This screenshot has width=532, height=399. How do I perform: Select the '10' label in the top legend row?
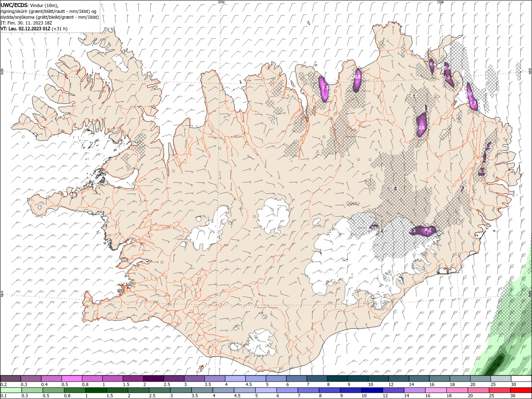[x=370, y=384]
